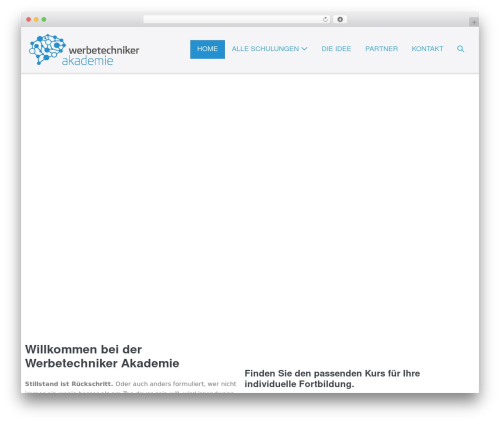
Task: Click the 'Finden Sie den passenden Kurs' heading
Action: [x=332, y=379]
